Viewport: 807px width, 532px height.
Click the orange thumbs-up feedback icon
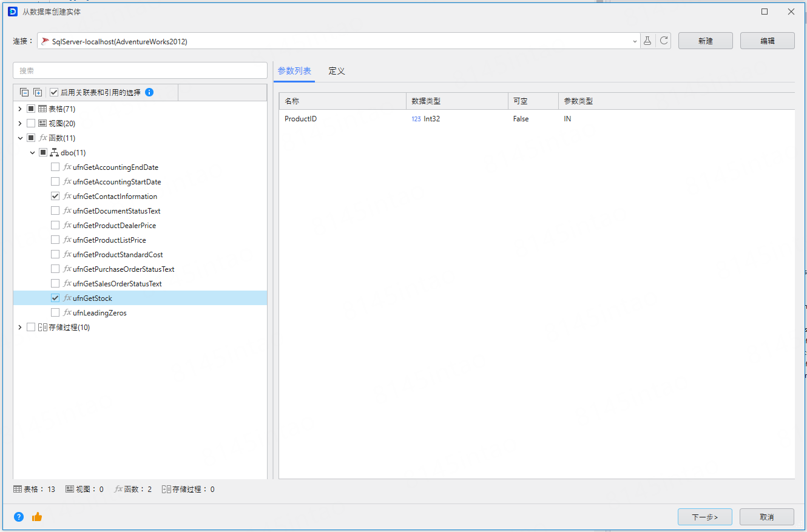pyautogui.click(x=37, y=517)
